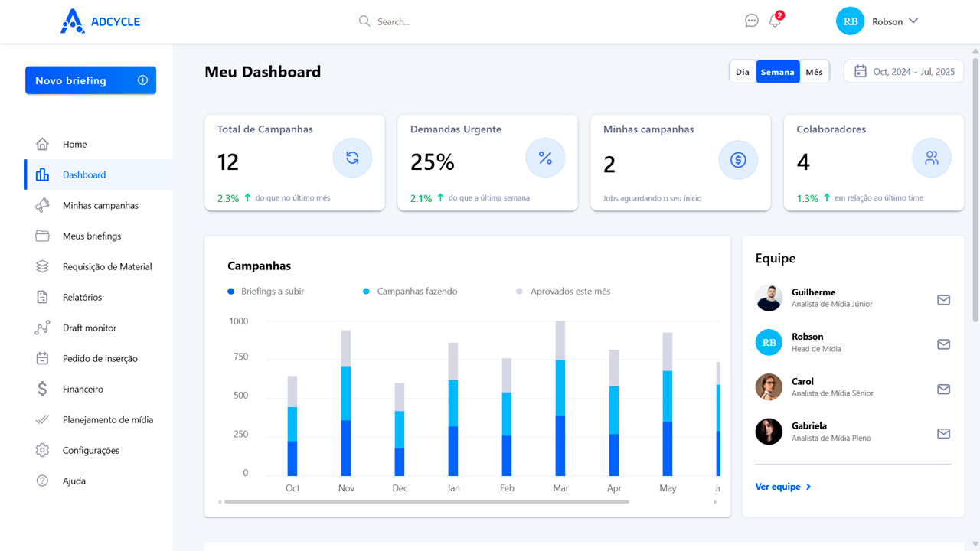Send mail to Guilherme
The image size is (980, 551).
click(943, 300)
